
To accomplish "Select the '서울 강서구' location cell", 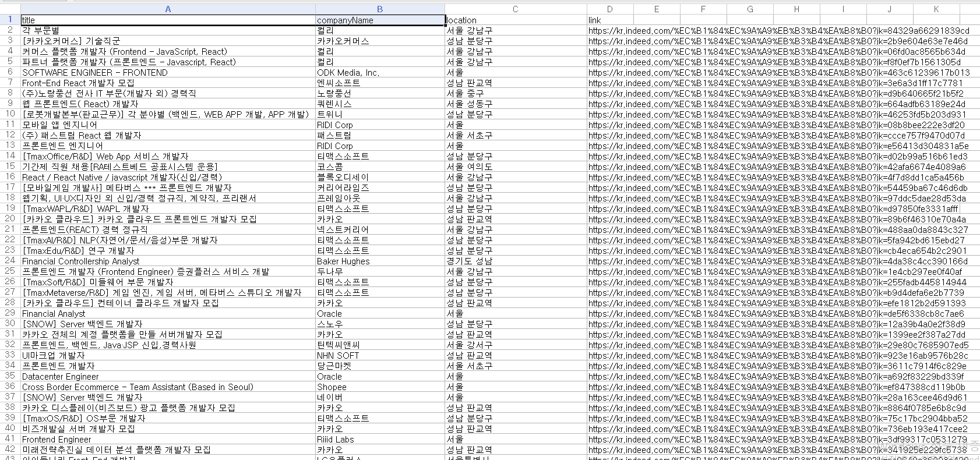I will click(516, 345).
